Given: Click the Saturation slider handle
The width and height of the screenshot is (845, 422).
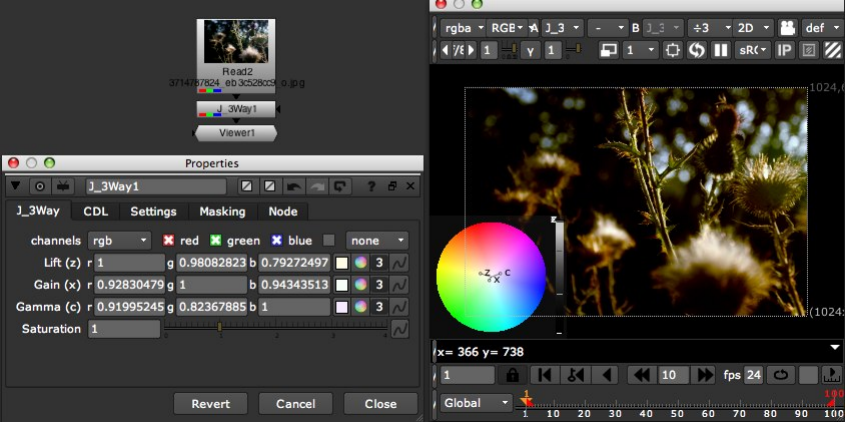Looking at the screenshot, I should click(x=220, y=326).
